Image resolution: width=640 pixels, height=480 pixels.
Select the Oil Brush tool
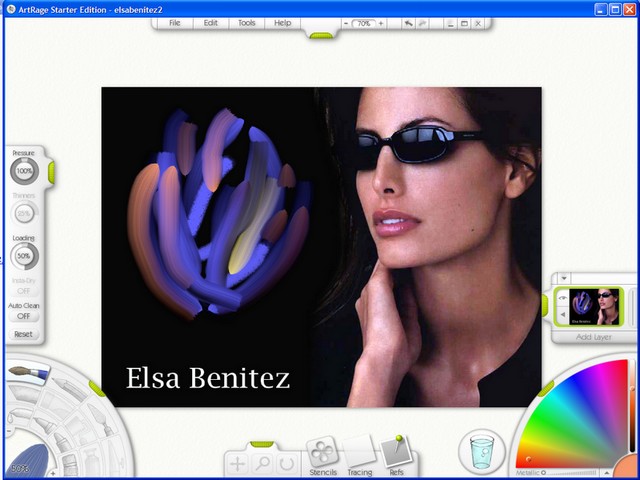click(27, 373)
